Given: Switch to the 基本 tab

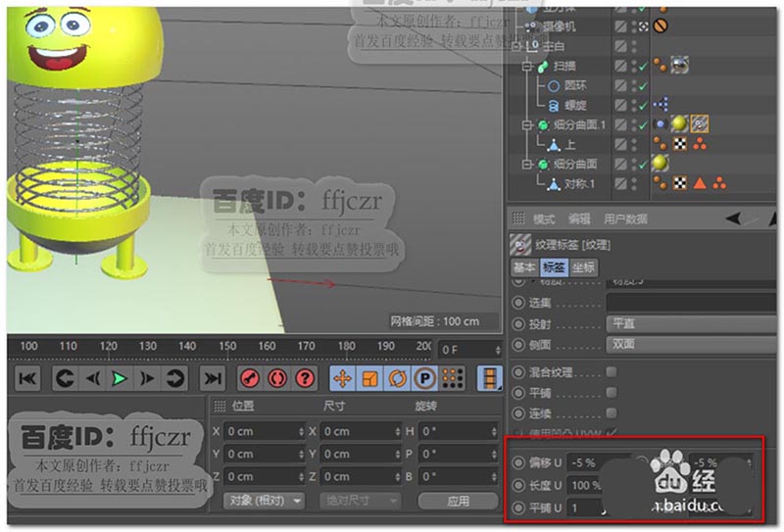Looking at the screenshot, I should [524, 267].
